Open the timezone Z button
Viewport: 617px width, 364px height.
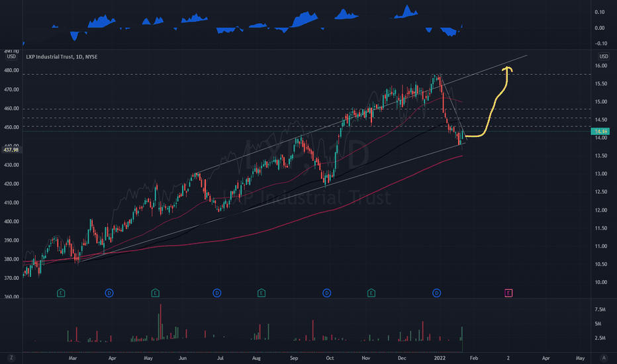[11, 357]
